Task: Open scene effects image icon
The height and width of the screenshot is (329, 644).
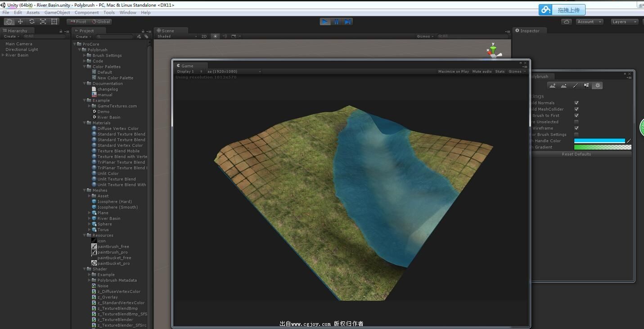Action: [234, 36]
